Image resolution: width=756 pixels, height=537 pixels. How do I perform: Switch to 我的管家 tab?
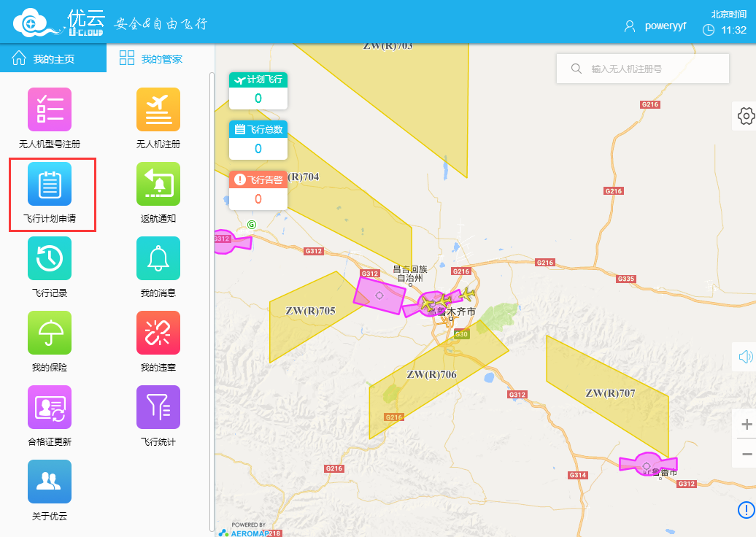pos(151,59)
